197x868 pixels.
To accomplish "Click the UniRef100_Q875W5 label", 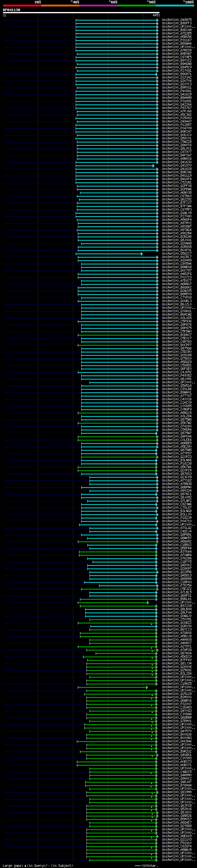I will [x=177, y=450].
